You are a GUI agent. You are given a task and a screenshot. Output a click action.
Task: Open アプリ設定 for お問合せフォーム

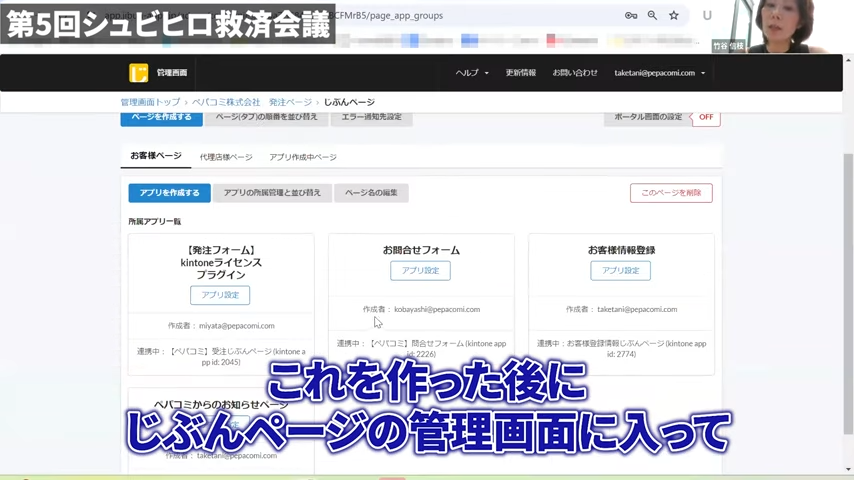click(x=420, y=271)
